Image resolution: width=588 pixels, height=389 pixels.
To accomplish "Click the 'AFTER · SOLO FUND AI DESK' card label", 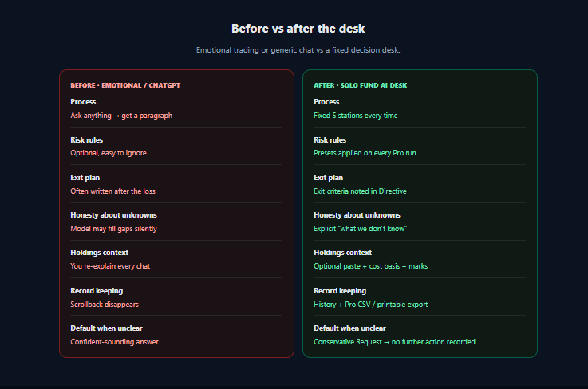I will pyautogui.click(x=360, y=85).
